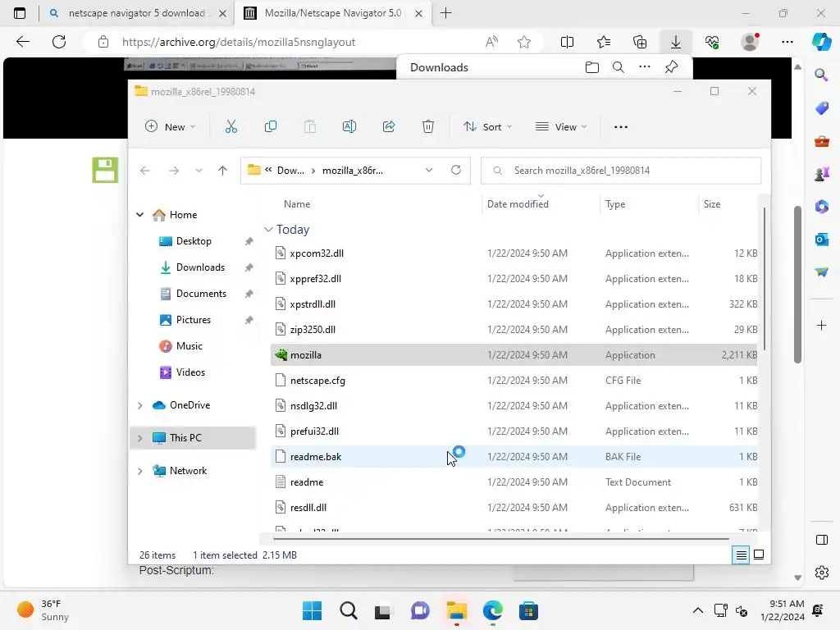Collapse the Home tree node
This screenshot has height=630, width=840.
coord(139,215)
